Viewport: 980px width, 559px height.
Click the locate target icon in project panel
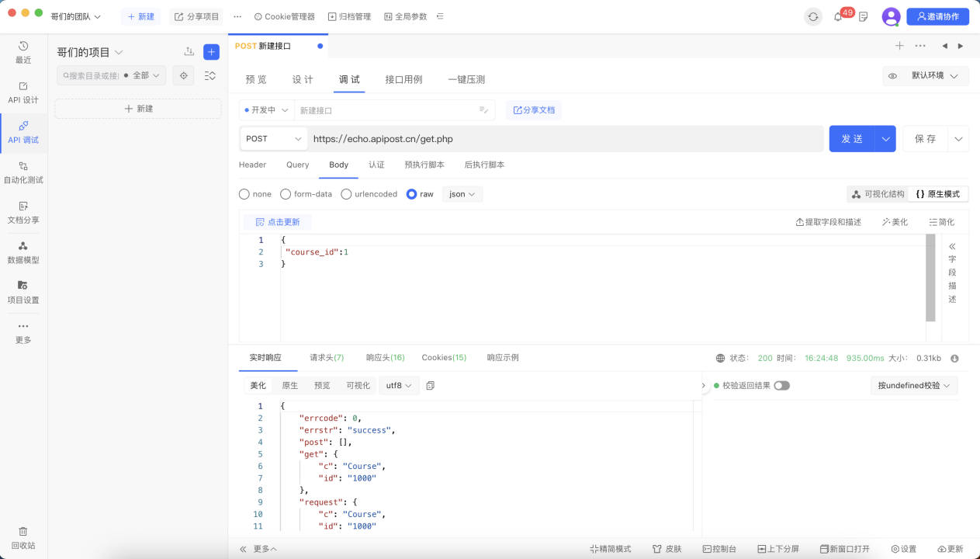click(184, 75)
